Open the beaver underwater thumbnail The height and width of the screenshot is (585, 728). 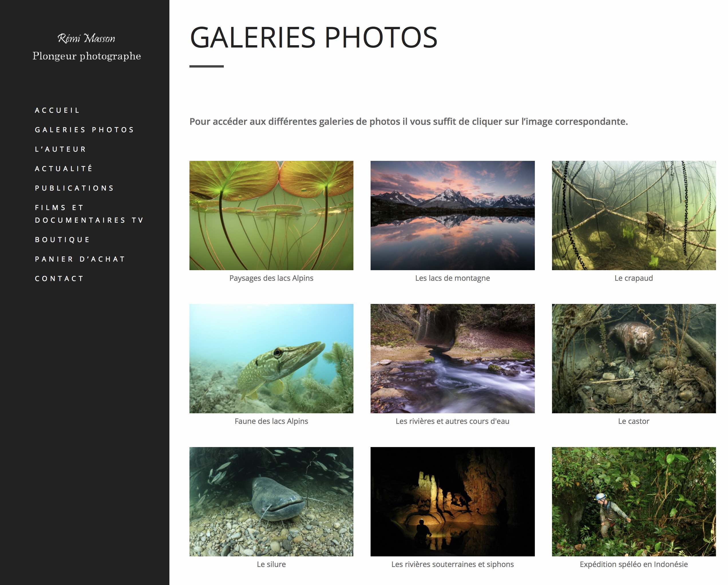[634, 358]
